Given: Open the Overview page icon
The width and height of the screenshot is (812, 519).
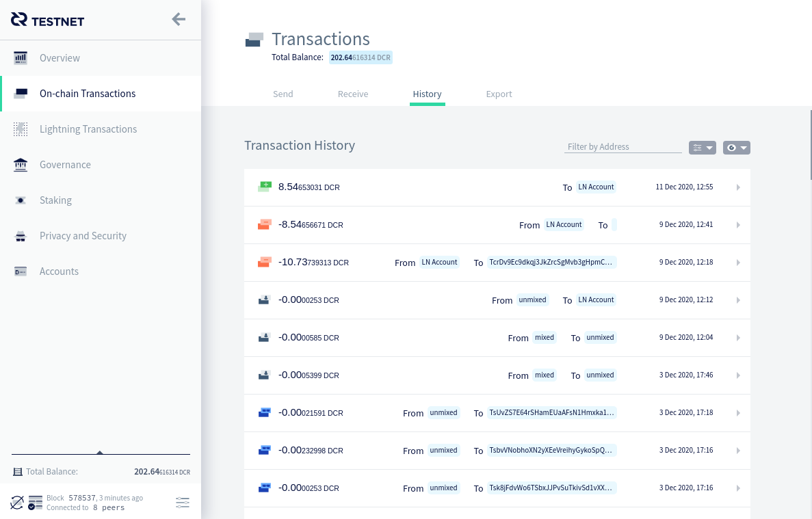Looking at the screenshot, I should pyautogui.click(x=21, y=58).
